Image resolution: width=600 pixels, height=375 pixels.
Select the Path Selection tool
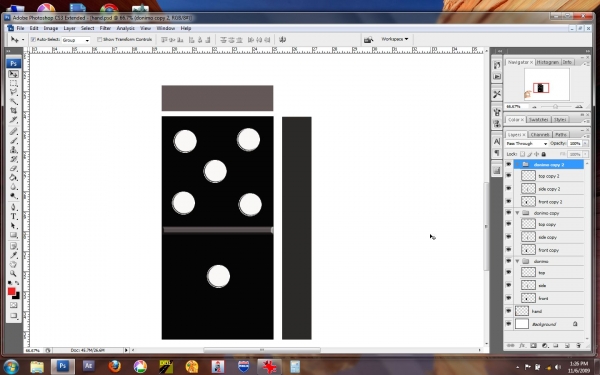[13, 225]
